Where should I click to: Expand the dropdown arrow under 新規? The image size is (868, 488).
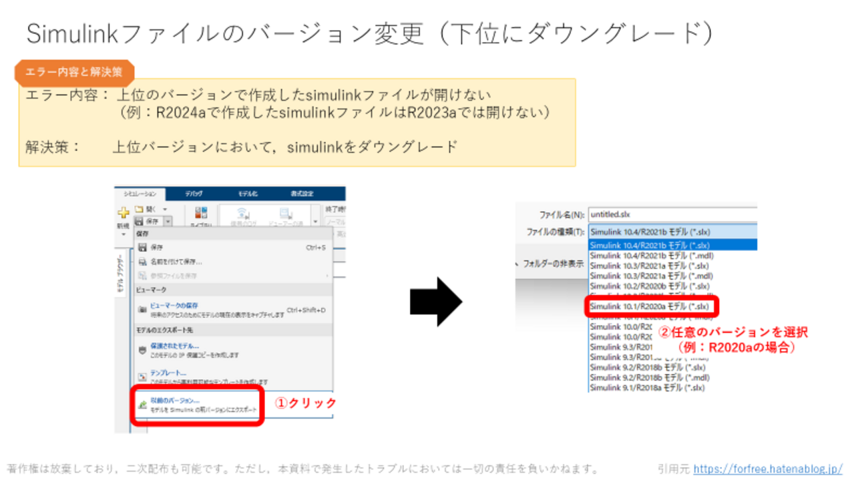[124, 234]
